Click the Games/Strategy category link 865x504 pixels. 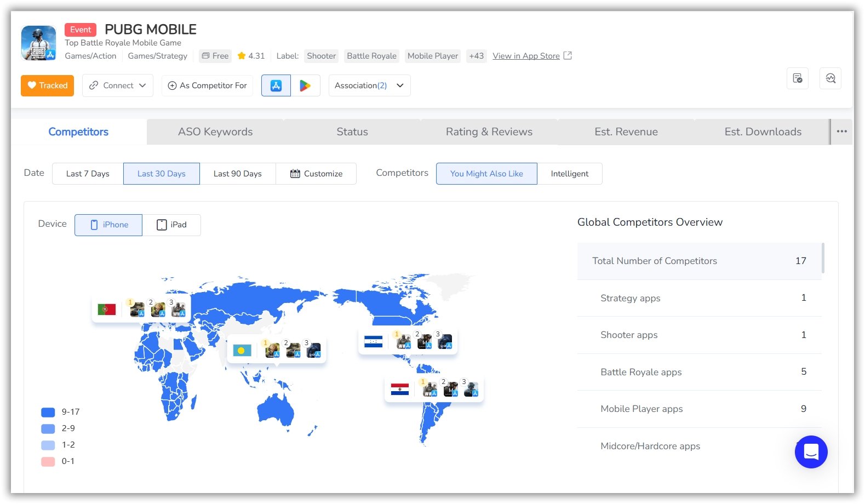[x=158, y=56]
